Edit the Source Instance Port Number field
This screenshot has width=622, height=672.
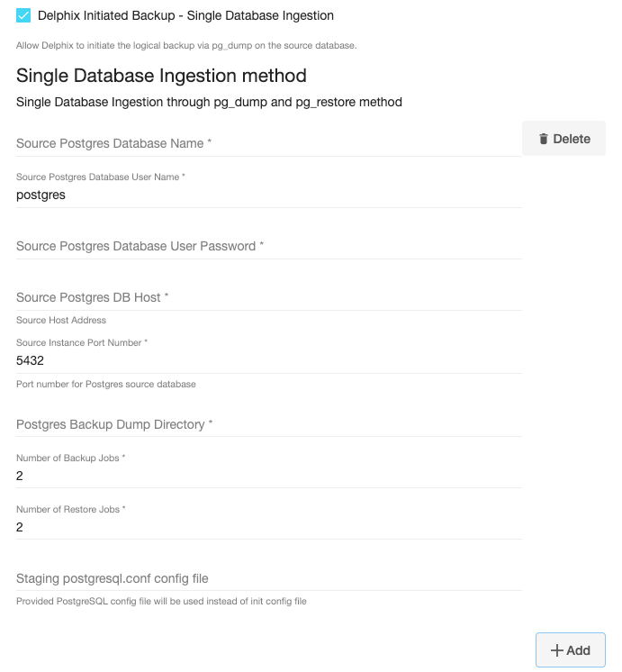pyautogui.click(x=268, y=360)
